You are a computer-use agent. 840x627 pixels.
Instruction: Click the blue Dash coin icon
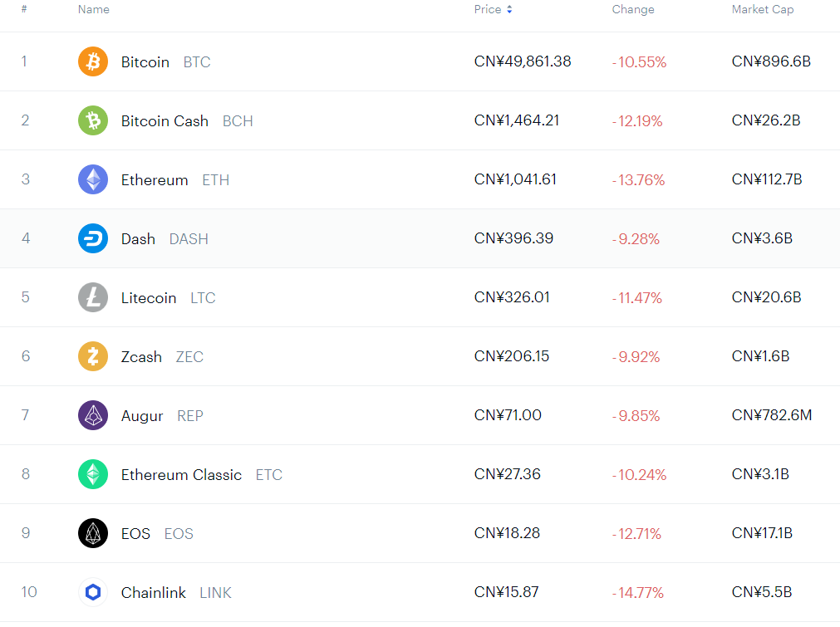click(x=93, y=238)
